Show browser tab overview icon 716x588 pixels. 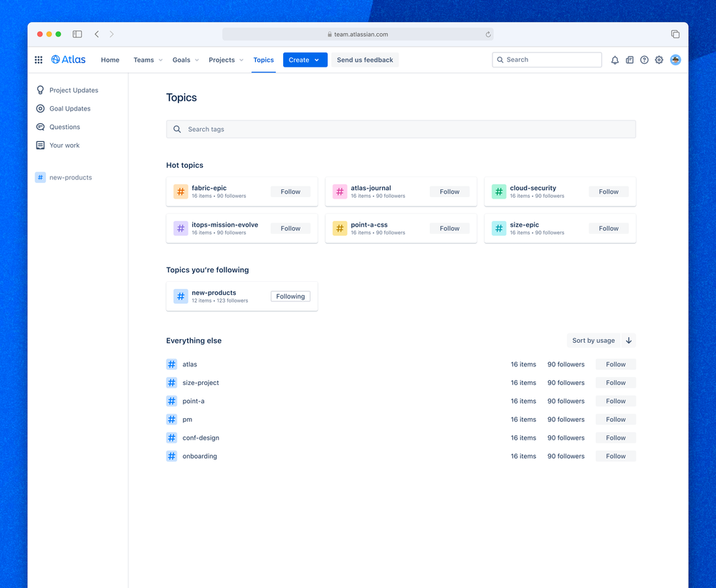pos(675,34)
